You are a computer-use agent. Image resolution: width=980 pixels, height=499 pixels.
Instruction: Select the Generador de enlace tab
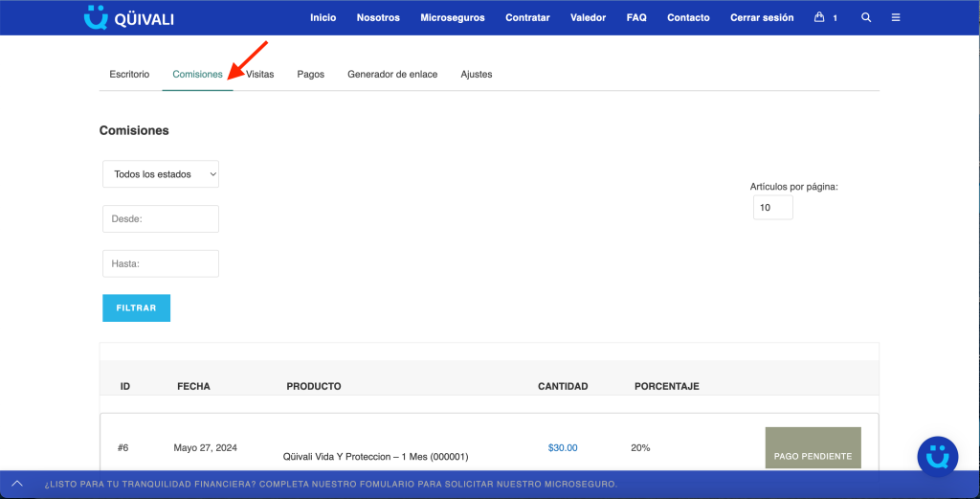coord(392,74)
